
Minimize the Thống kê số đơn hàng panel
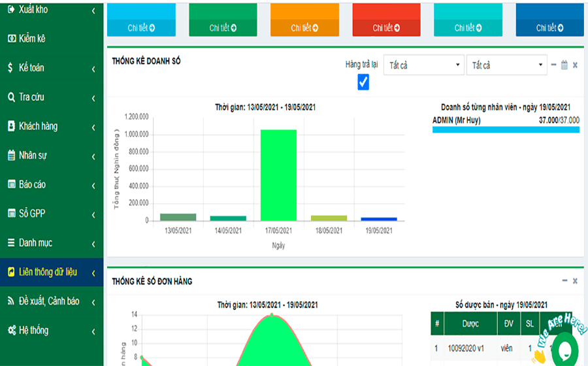[x=564, y=280]
